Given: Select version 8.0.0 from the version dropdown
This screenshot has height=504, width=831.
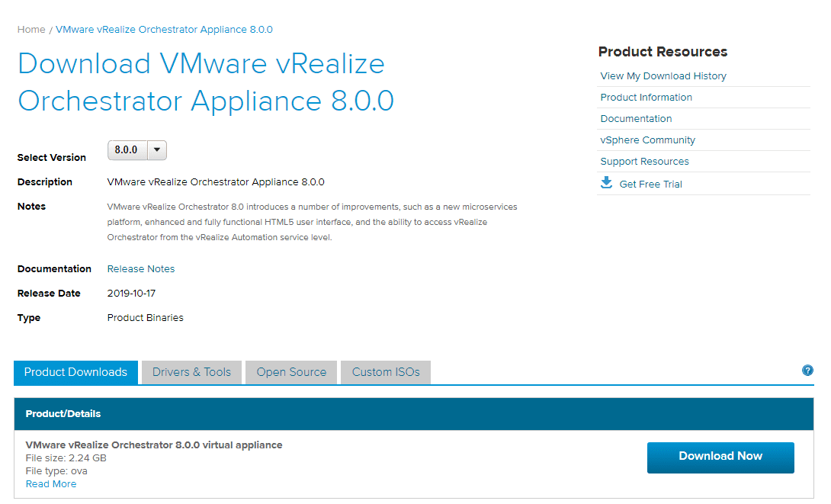Looking at the screenshot, I should [x=127, y=150].
